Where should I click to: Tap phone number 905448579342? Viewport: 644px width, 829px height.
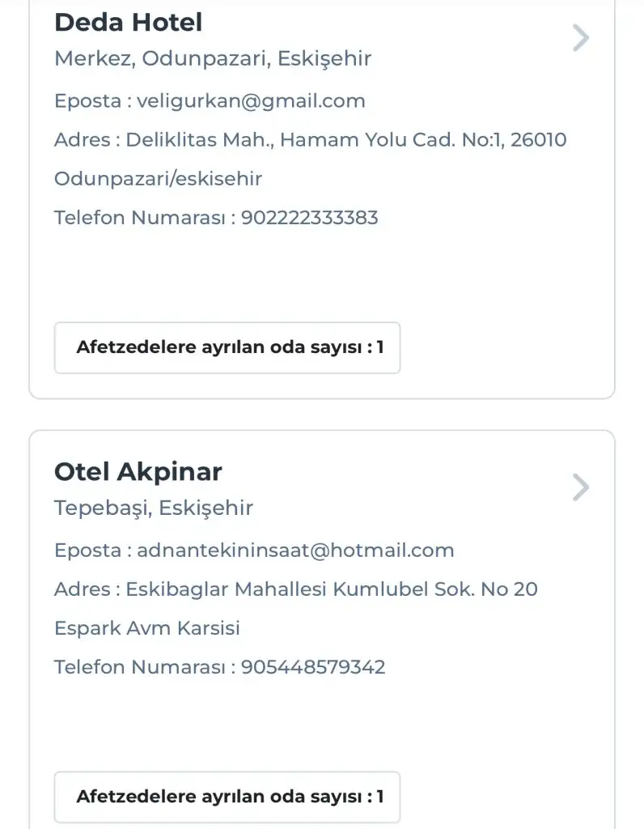pos(313,667)
